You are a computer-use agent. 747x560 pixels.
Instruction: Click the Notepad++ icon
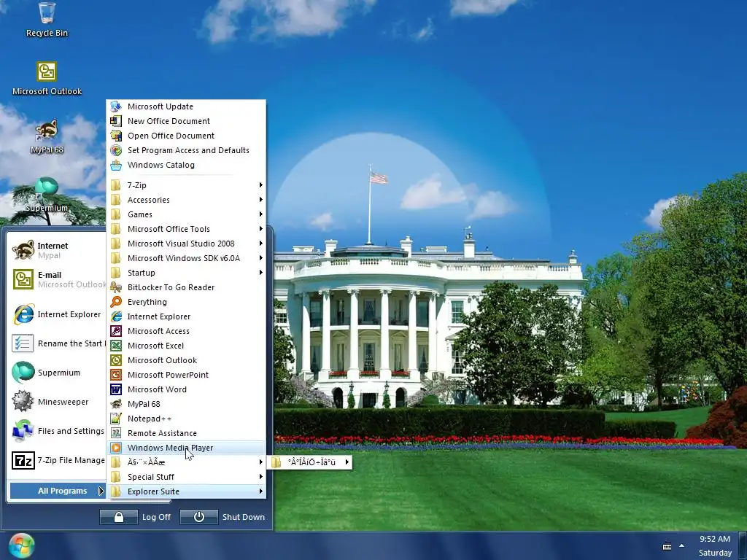[x=116, y=419]
